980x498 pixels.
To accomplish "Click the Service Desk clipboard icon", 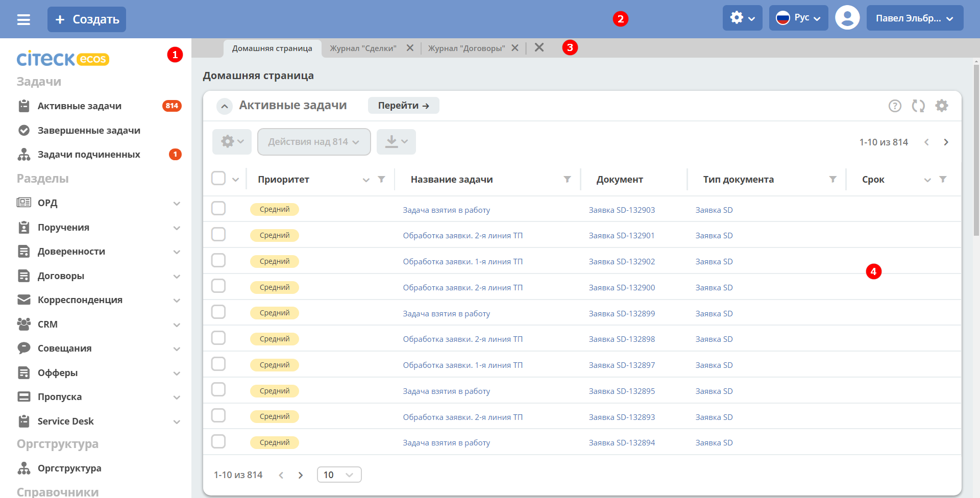I will tap(24, 421).
